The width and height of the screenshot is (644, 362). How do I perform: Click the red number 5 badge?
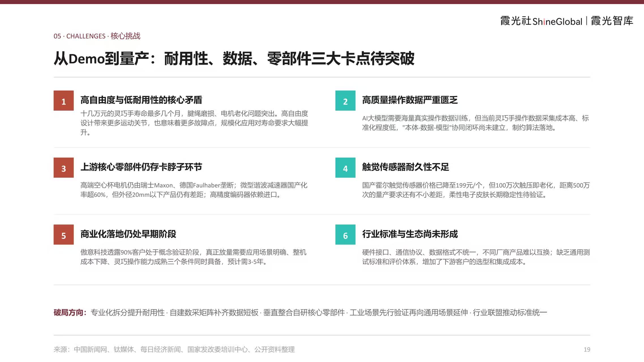tap(63, 235)
